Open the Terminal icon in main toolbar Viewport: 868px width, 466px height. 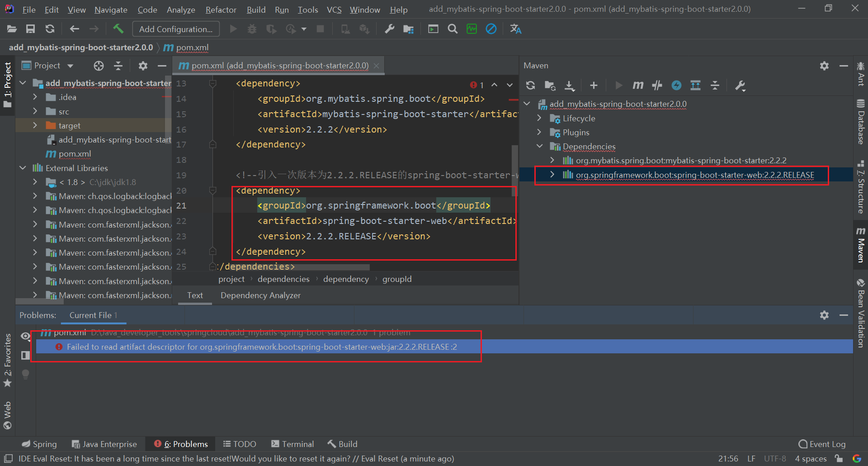point(433,29)
